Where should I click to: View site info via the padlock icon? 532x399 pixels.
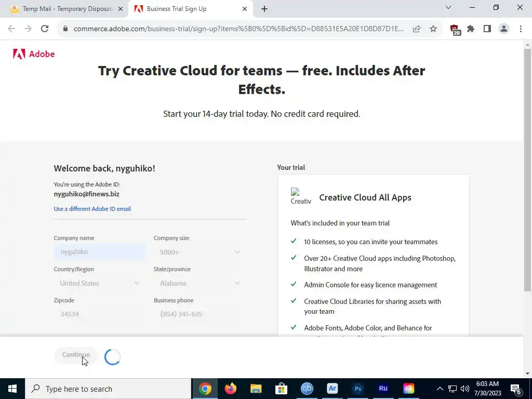pos(65,29)
